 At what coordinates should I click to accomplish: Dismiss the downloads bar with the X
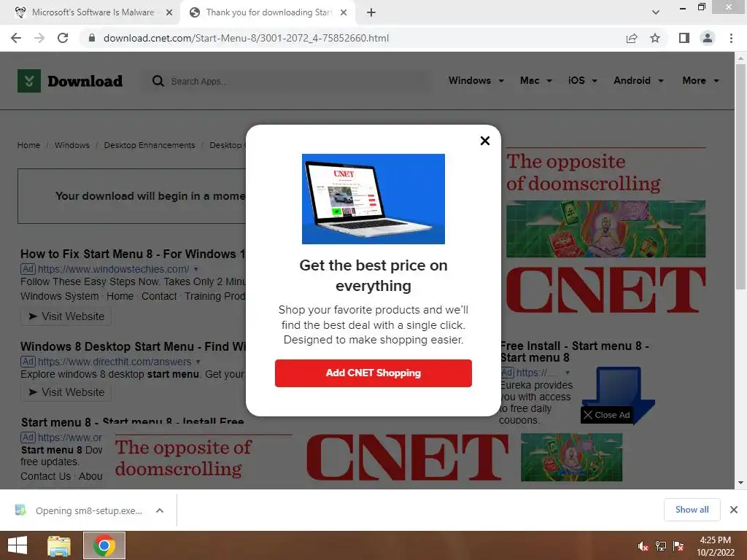pyautogui.click(x=734, y=510)
